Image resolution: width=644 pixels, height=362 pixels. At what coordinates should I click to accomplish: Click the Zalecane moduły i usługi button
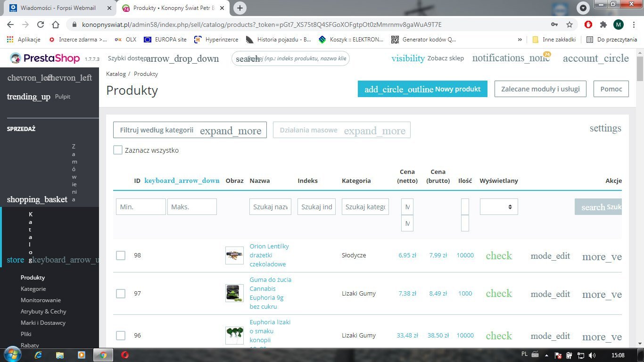pyautogui.click(x=540, y=89)
